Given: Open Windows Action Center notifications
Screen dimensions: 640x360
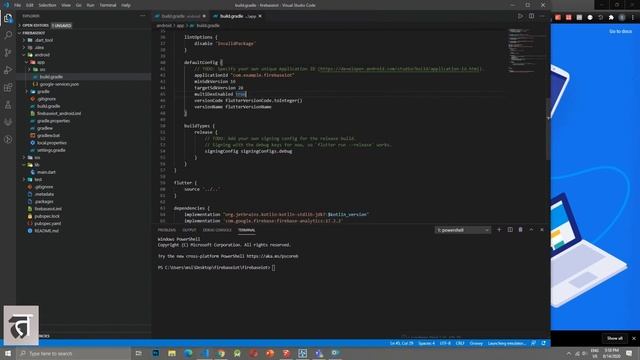Looking at the screenshot, I should coord(629,353).
